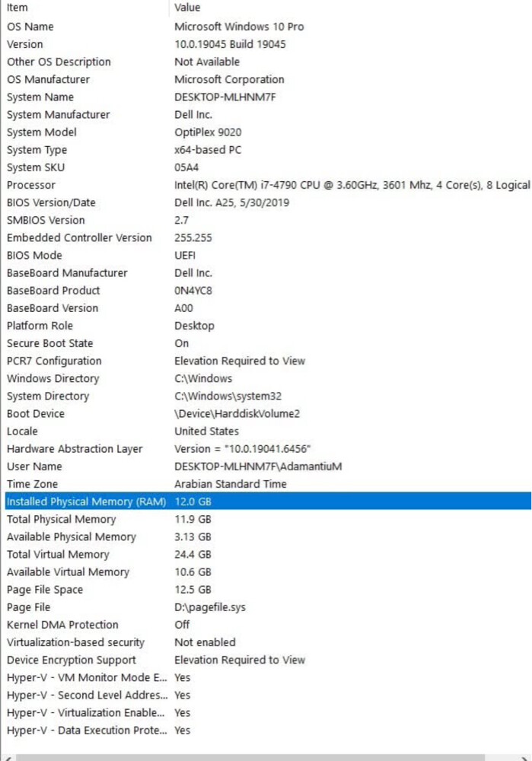Select the "OS Manufacturer" row
Screen dimensions: 532x761
click(268, 79)
